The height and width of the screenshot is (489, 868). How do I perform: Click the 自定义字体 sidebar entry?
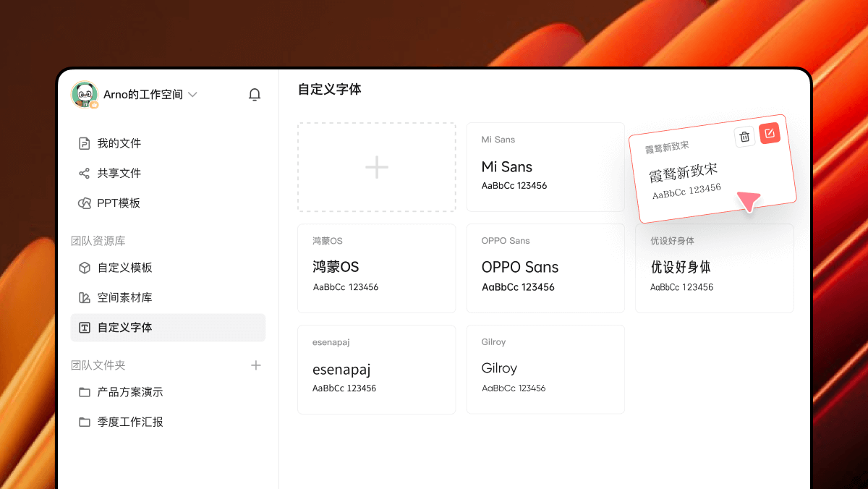point(124,327)
